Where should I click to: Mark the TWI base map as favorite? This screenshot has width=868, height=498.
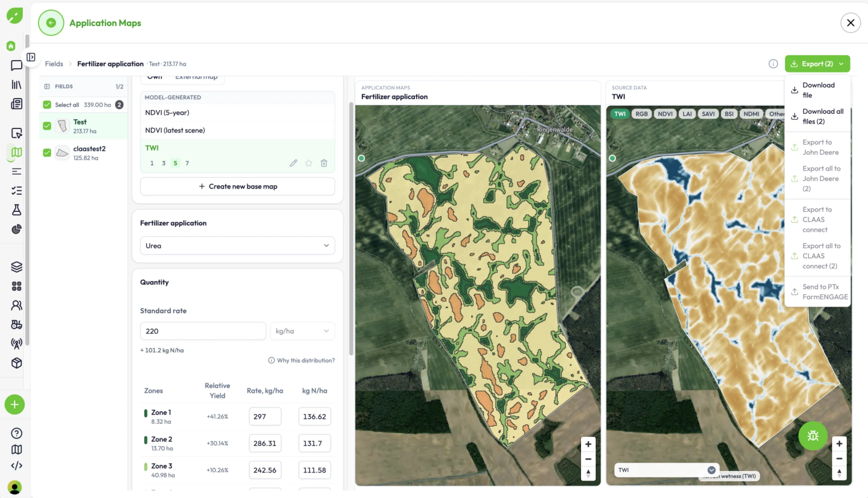(x=309, y=163)
